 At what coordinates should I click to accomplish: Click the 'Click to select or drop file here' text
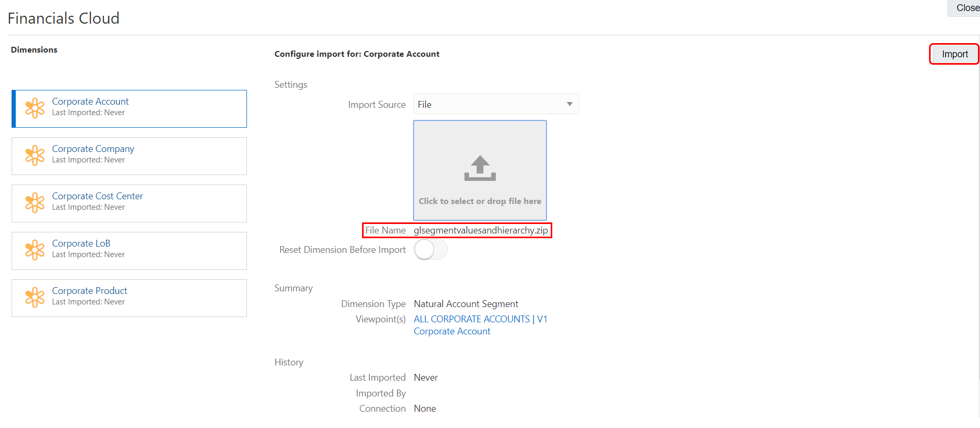pyautogui.click(x=480, y=201)
